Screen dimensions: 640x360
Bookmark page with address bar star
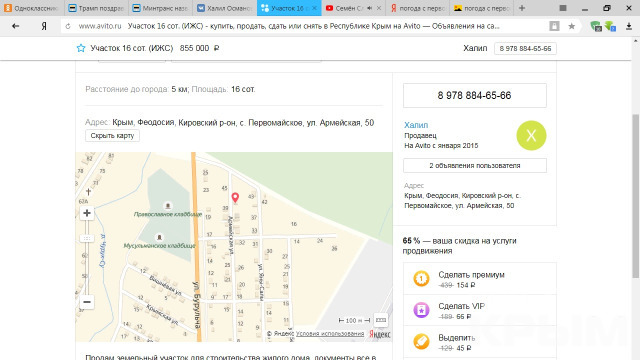click(x=571, y=26)
